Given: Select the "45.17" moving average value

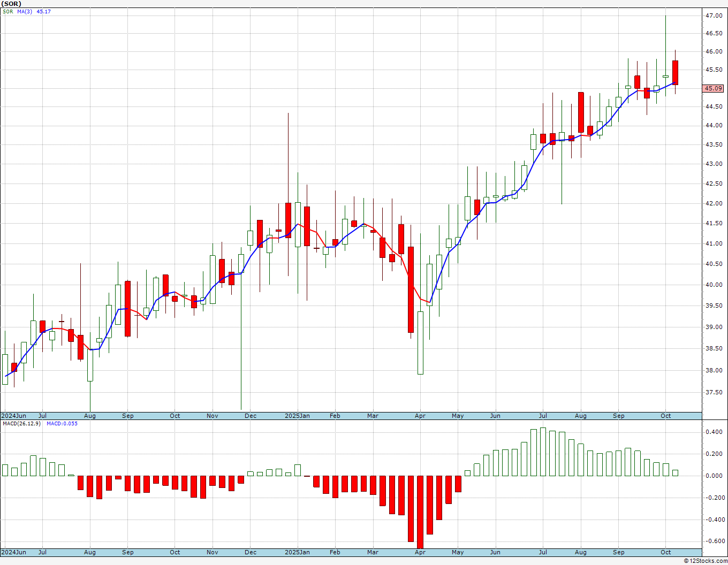Looking at the screenshot, I should tap(44, 11).
